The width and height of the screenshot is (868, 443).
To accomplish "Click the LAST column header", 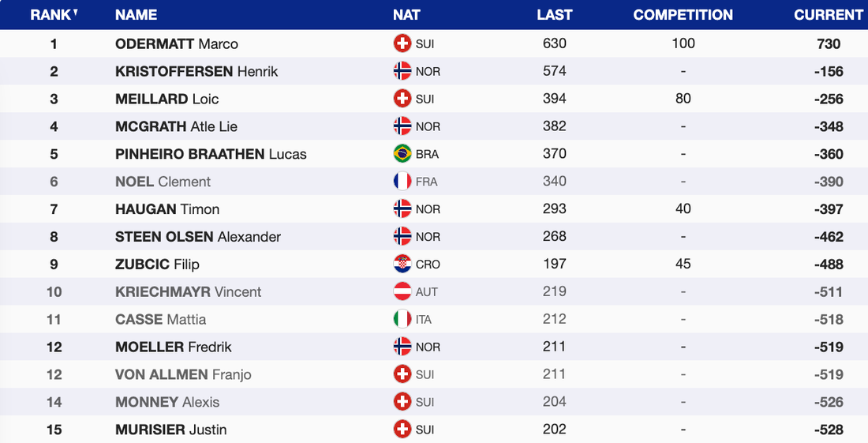I will pyautogui.click(x=554, y=15).
